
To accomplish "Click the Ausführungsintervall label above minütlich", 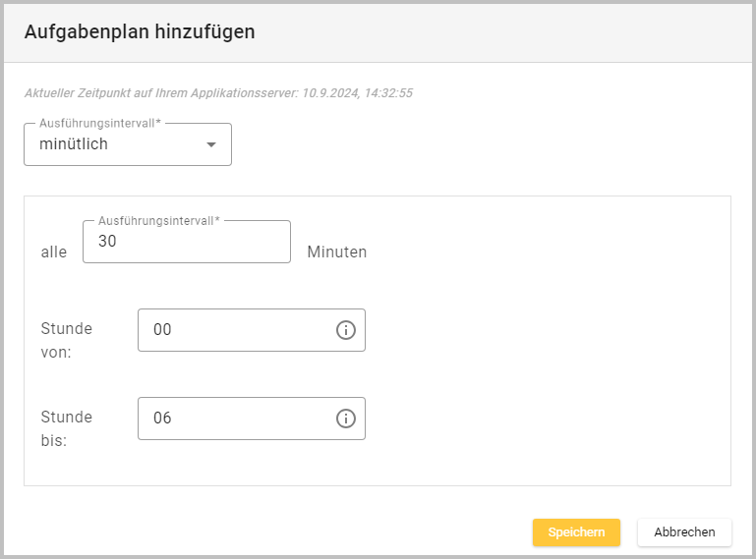I will [x=100, y=124].
